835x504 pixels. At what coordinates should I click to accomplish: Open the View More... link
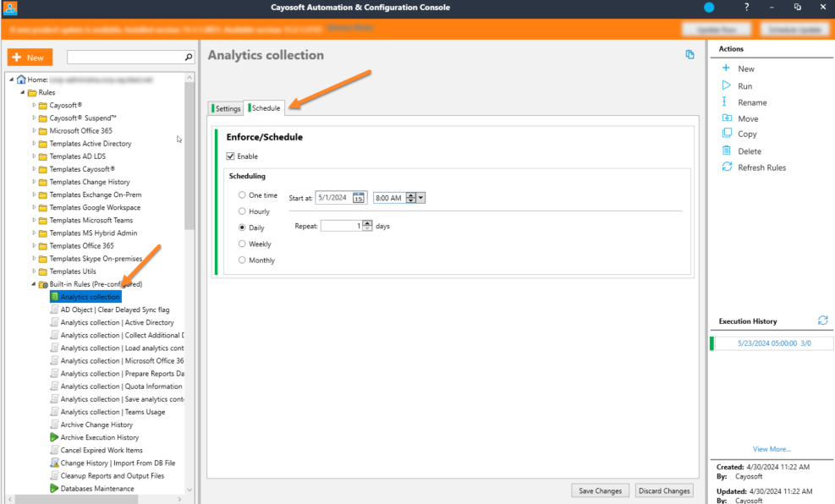[771, 449]
